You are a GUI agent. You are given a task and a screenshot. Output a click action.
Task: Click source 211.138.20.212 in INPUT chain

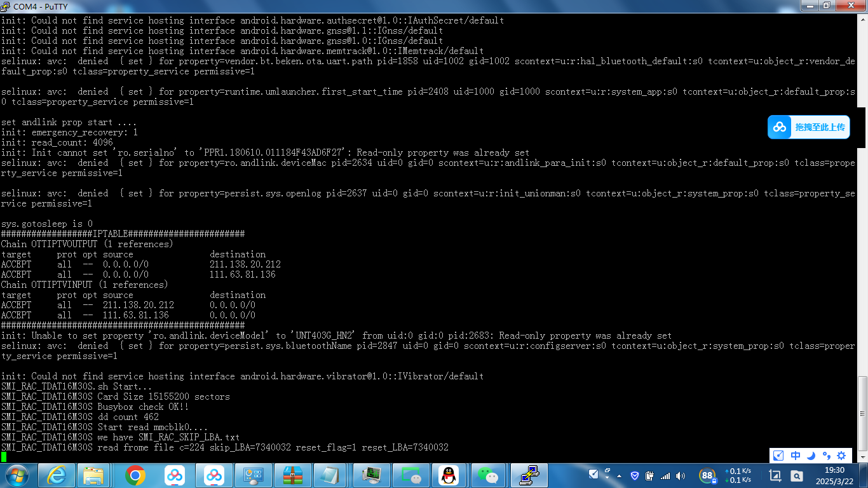pos(139,305)
